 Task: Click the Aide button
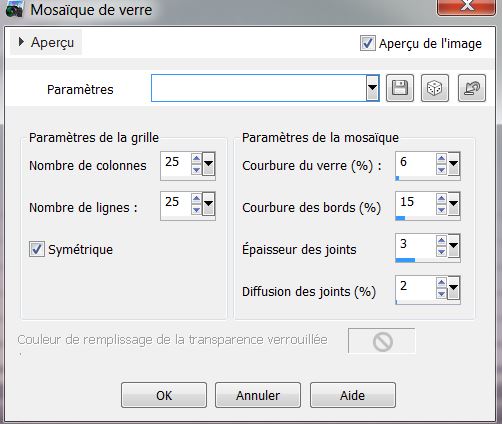point(353,395)
